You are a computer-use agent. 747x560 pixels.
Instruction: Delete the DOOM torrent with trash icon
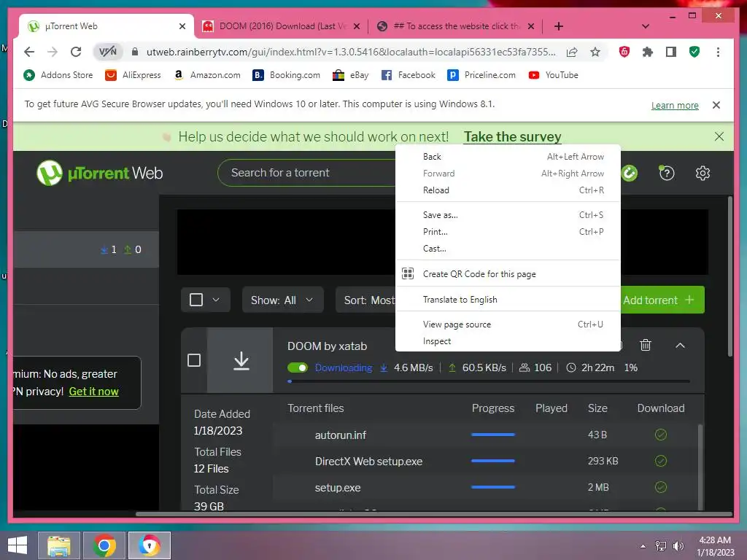(x=645, y=345)
